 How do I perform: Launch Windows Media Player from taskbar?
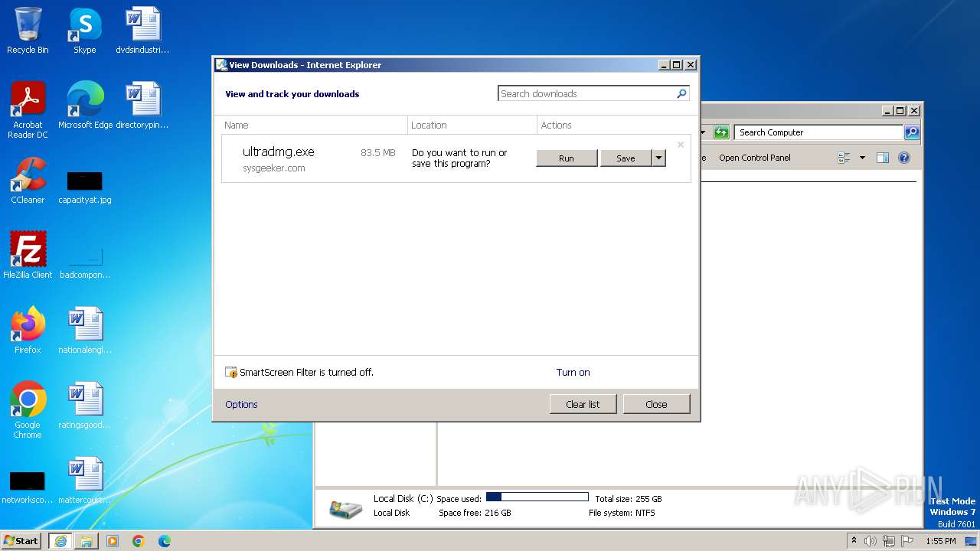(113, 540)
